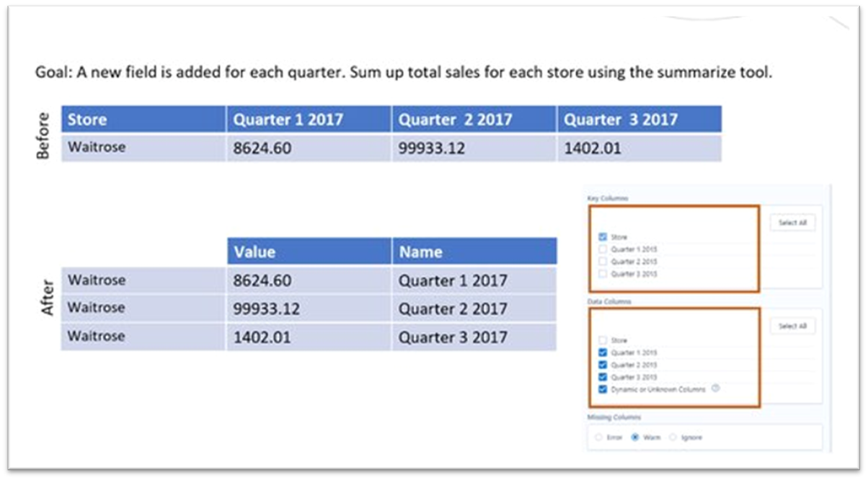Viewport: 868px width, 480px height.
Task: Click the vertical Before label
Action: click(x=44, y=135)
